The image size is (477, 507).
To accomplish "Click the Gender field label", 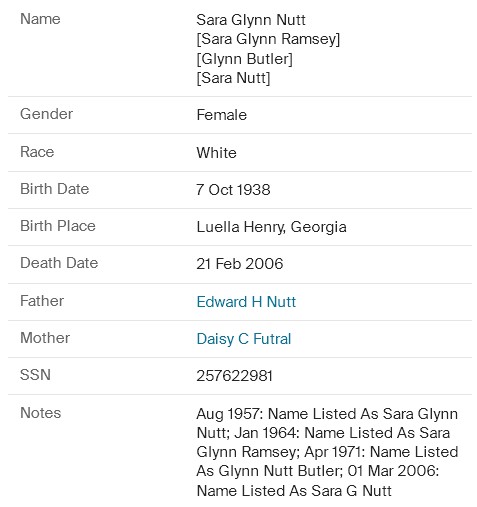I will point(46,114).
